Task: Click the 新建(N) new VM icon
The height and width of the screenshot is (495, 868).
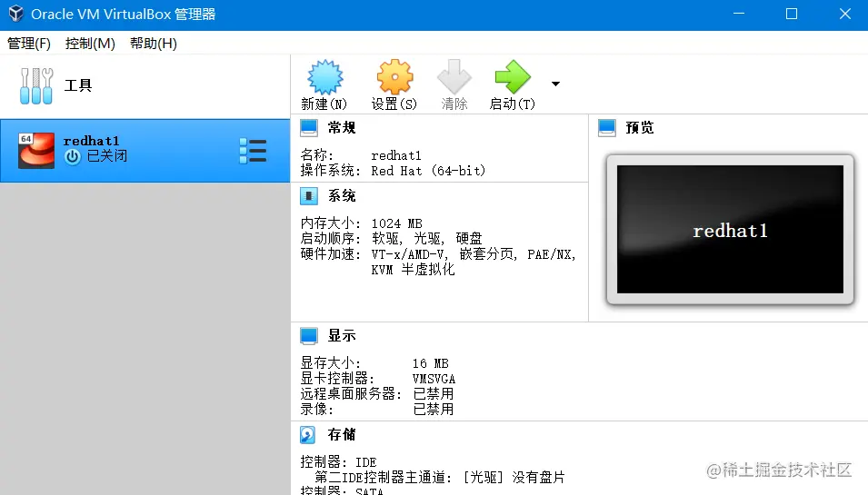Action: coord(325,77)
